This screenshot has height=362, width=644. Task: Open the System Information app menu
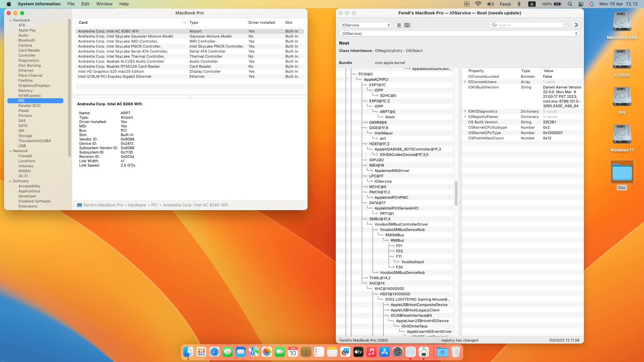39,4
